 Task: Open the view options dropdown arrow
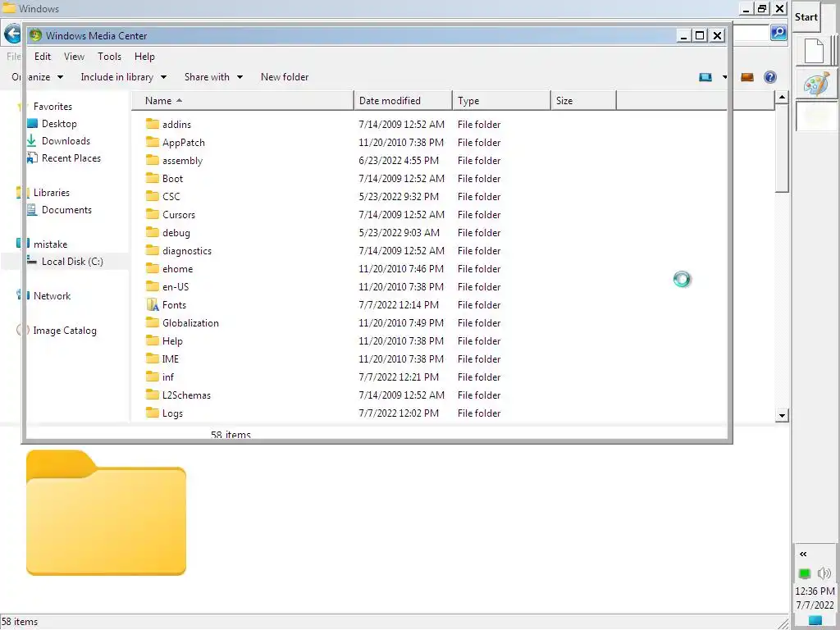click(724, 77)
